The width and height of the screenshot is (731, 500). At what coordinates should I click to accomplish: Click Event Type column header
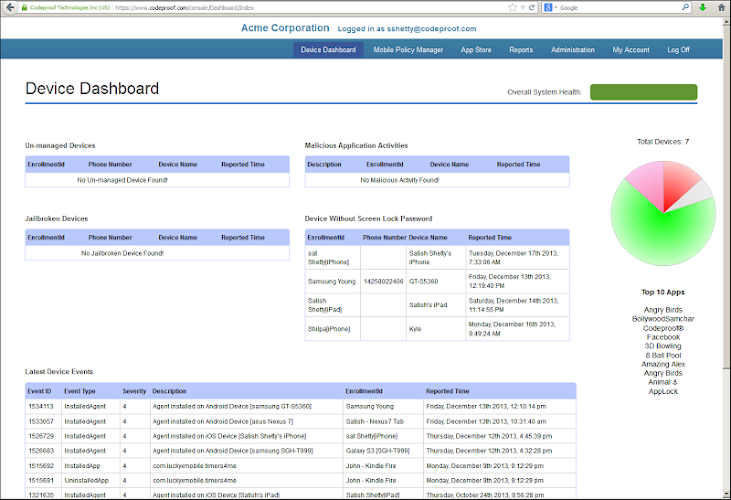click(79, 391)
